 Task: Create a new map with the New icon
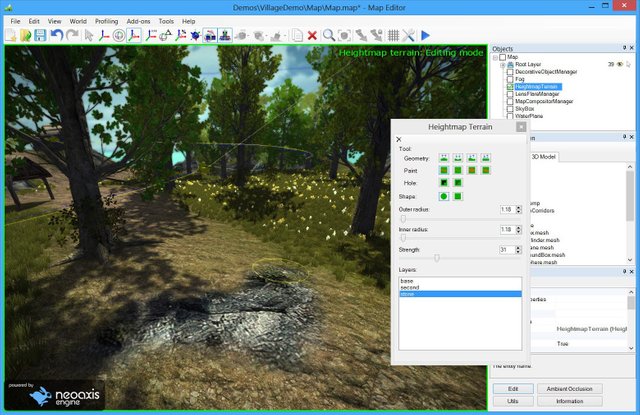[x=11, y=36]
